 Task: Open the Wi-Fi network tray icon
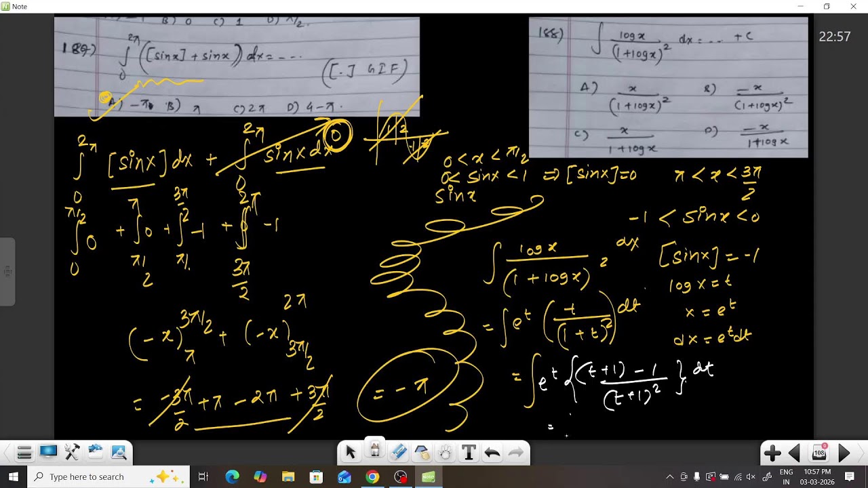point(738,476)
